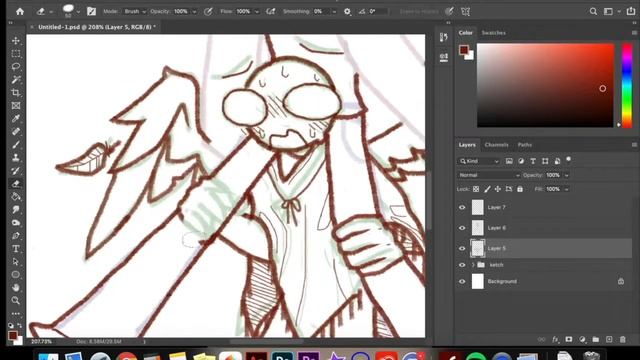Toggle lock image pixels brush icon

point(487,189)
